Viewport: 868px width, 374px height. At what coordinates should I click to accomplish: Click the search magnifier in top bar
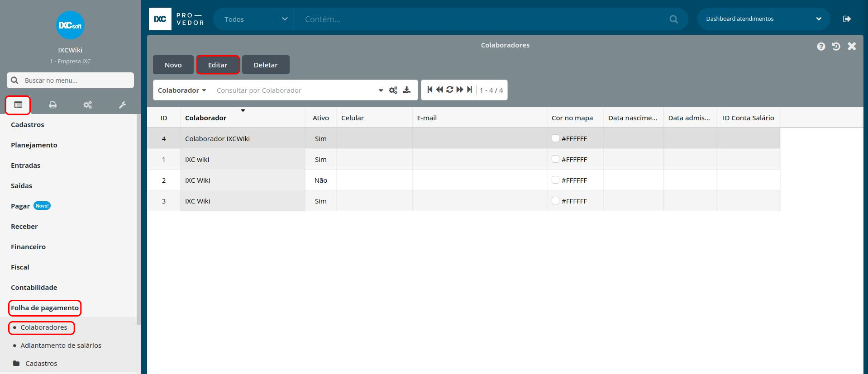pyautogui.click(x=674, y=19)
